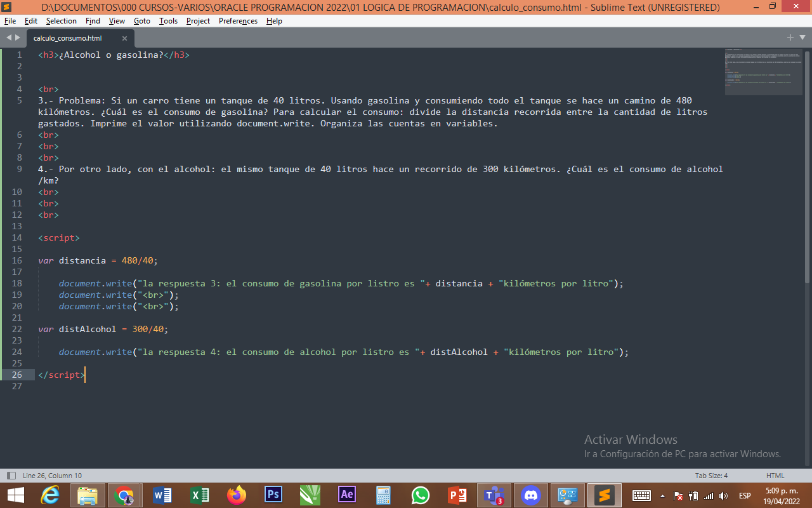Open the Windows Start button
Viewport: 812px width, 508px height.
(15, 495)
